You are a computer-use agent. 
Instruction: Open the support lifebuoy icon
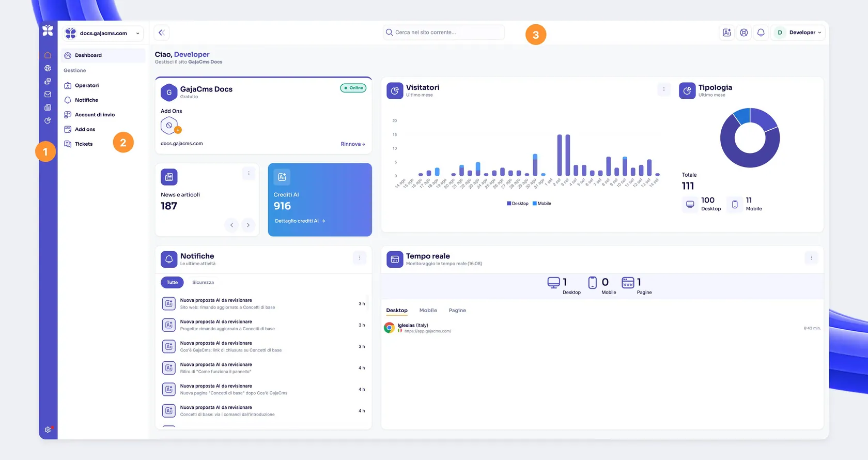click(x=743, y=33)
